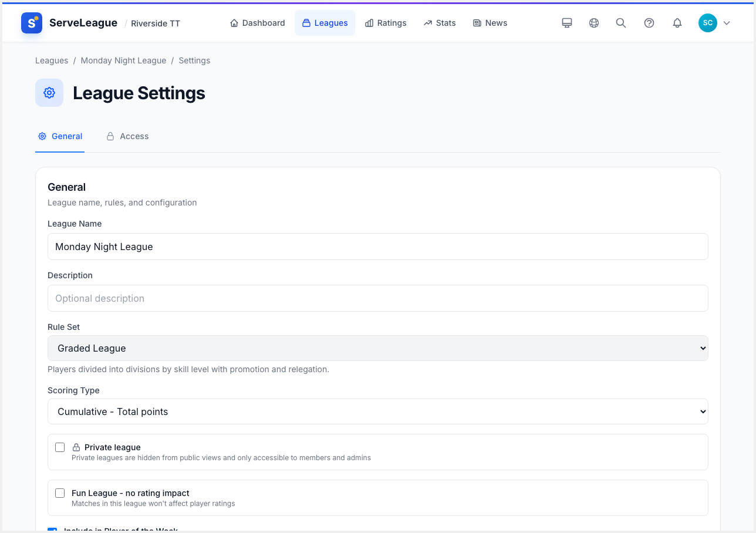Open Stats in top navigation
The width and height of the screenshot is (756, 533).
(440, 23)
